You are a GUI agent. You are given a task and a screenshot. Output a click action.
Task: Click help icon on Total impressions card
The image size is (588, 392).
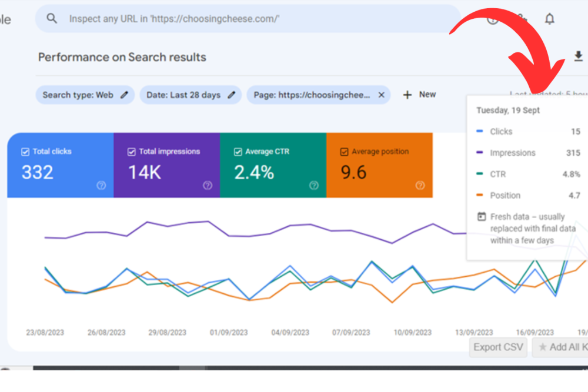pyautogui.click(x=208, y=185)
